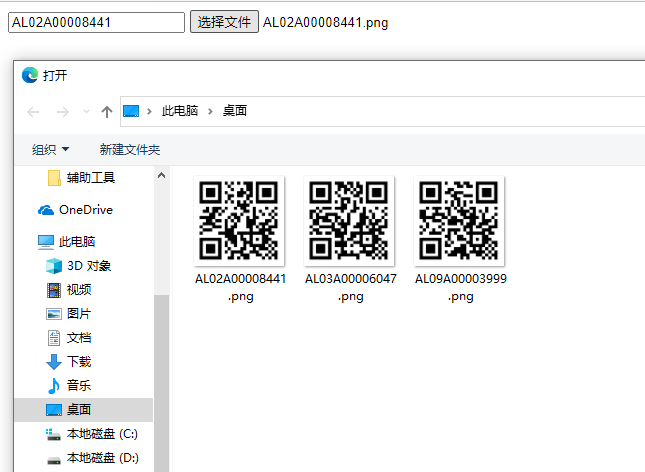Select OneDrive in navigation pane
The width and height of the screenshot is (645, 472).
(76, 210)
